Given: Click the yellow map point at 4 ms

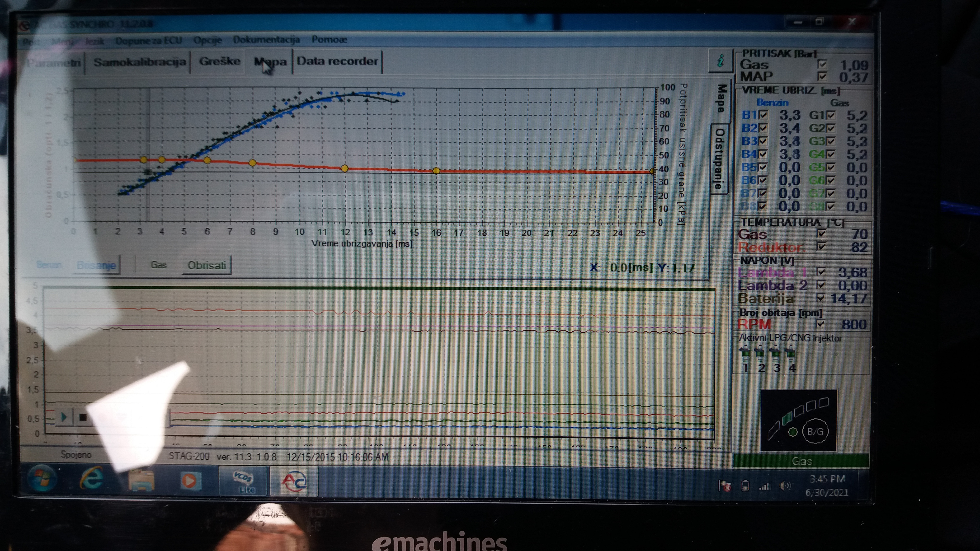Looking at the screenshot, I should click(162, 160).
